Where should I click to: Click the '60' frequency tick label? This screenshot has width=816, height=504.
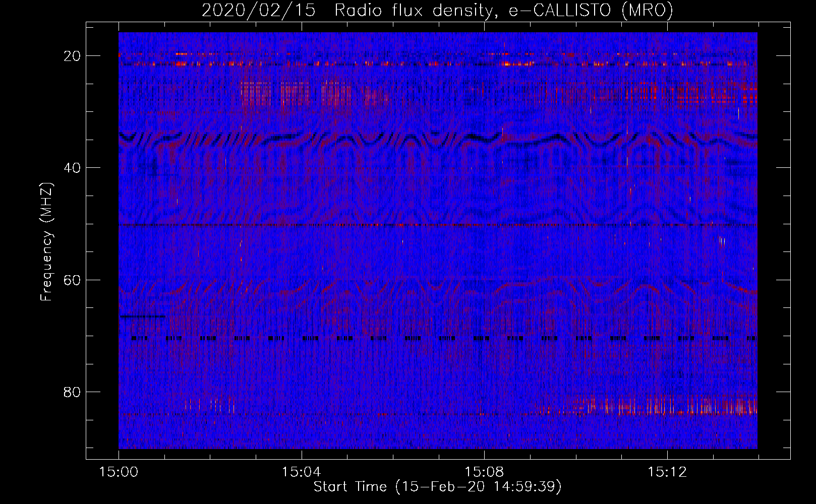[73, 280]
